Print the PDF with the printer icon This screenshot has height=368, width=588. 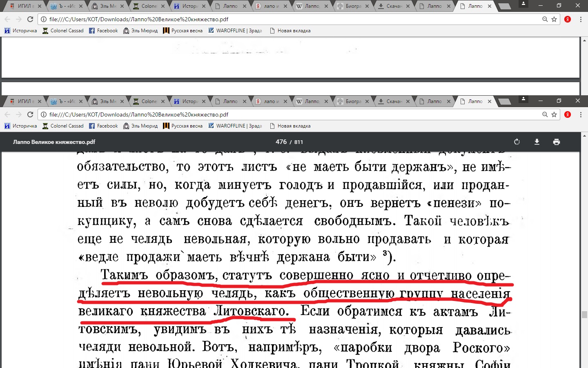pyautogui.click(x=557, y=142)
